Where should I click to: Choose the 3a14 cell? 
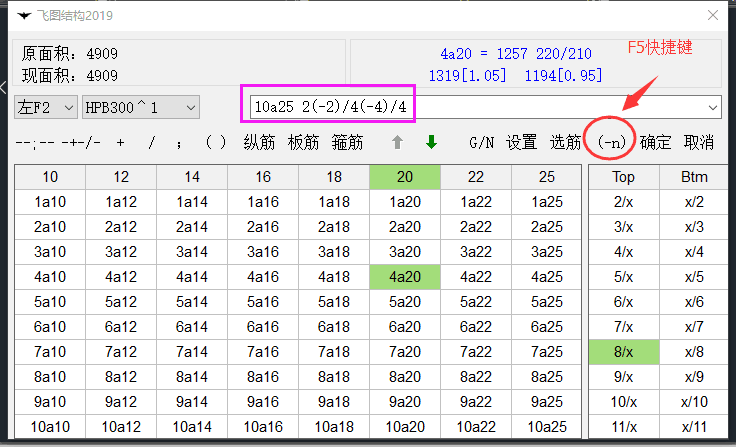click(x=192, y=252)
